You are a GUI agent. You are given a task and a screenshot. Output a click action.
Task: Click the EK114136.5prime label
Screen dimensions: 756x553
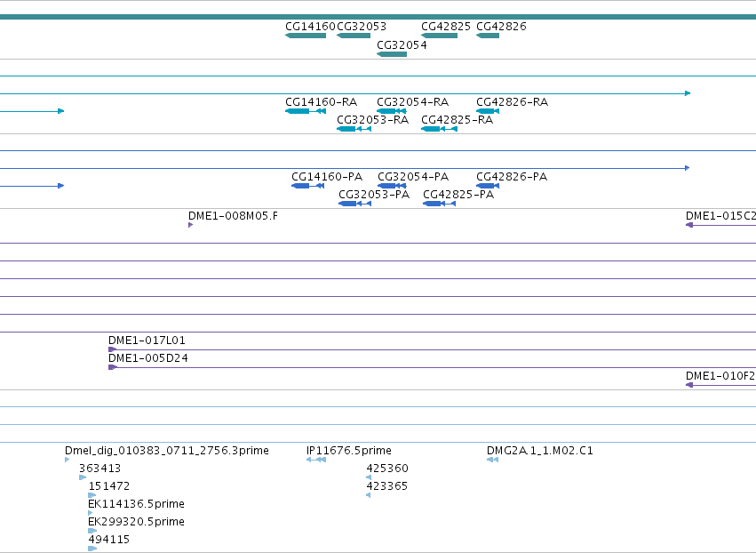[x=137, y=504]
